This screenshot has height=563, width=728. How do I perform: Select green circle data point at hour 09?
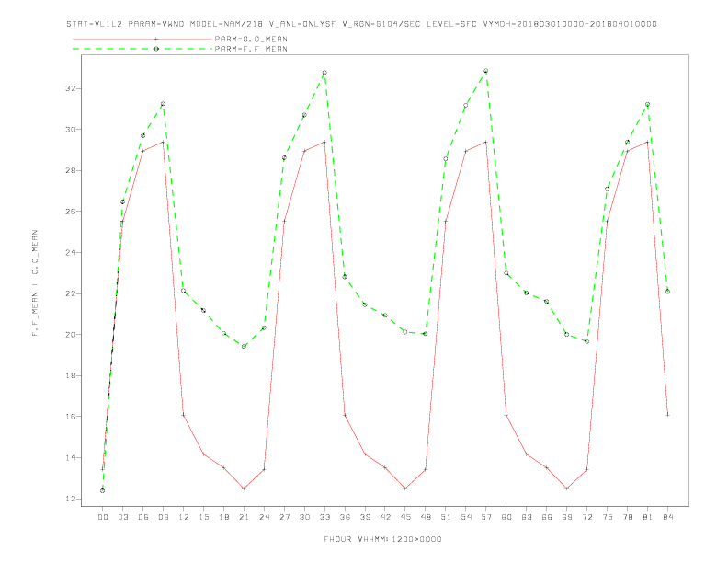coord(163,104)
